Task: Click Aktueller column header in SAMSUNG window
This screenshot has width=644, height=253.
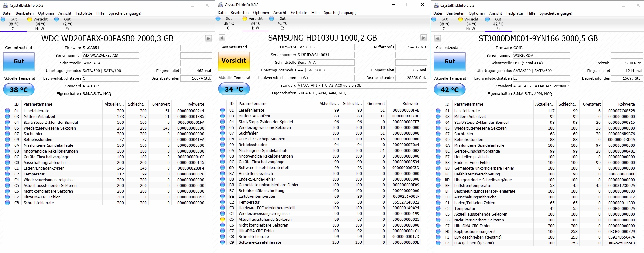Action: coord(329,104)
